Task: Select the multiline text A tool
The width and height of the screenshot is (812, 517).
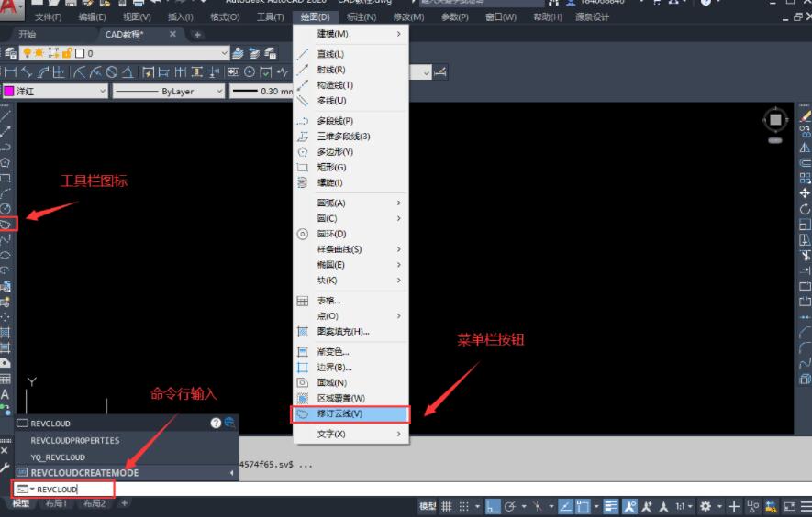Action: pyautogui.click(x=6, y=394)
